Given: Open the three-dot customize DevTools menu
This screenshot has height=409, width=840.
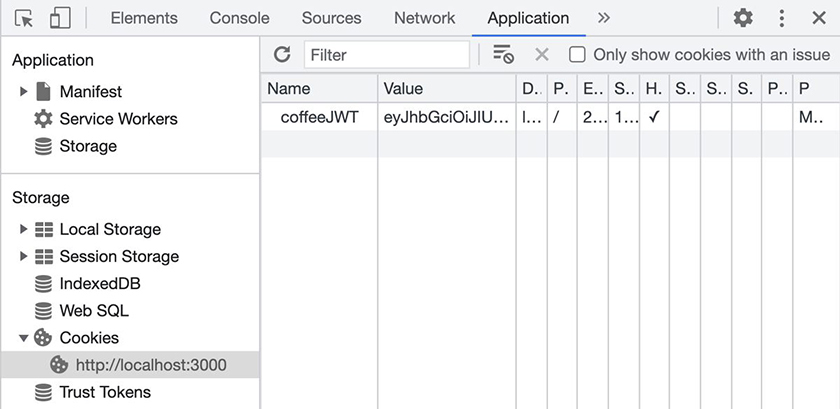Looking at the screenshot, I should (x=782, y=18).
